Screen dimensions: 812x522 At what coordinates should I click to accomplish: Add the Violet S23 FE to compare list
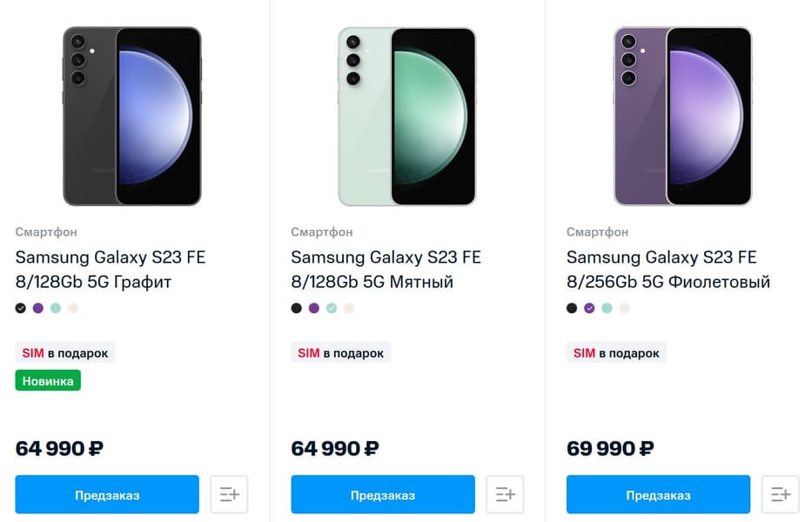(780, 494)
